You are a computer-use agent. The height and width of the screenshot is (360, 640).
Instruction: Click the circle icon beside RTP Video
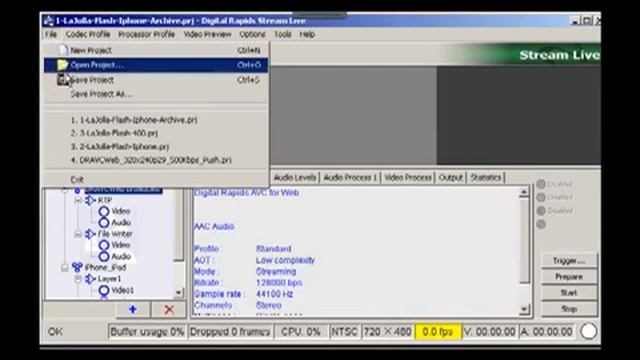[x=104, y=211]
